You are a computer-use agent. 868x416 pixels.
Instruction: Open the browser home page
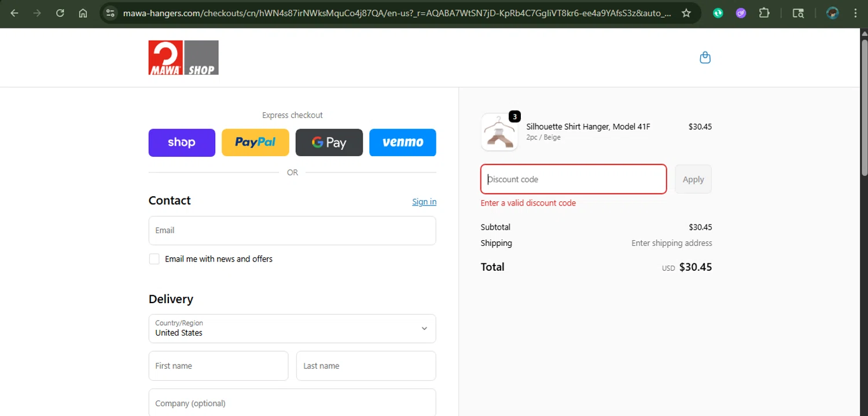click(83, 13)
